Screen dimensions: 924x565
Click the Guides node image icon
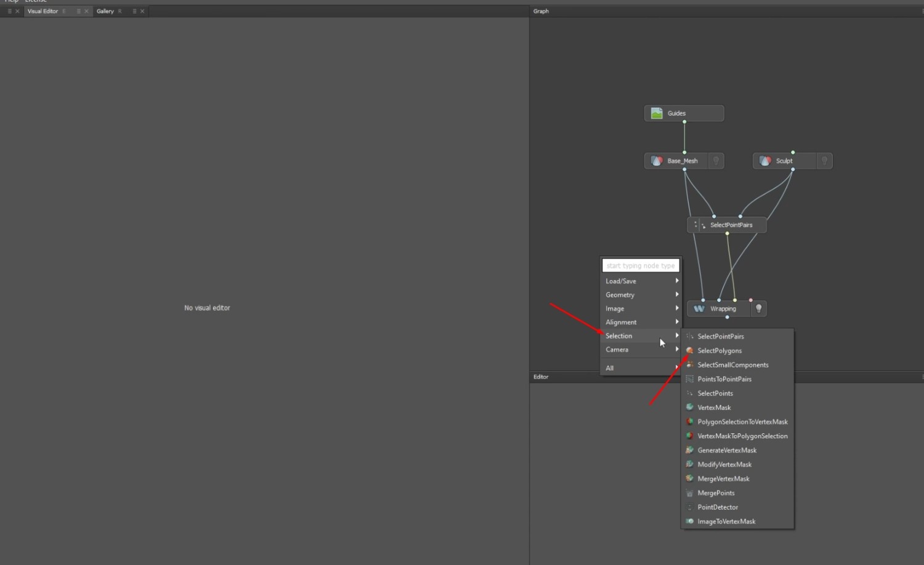[657, 113]
